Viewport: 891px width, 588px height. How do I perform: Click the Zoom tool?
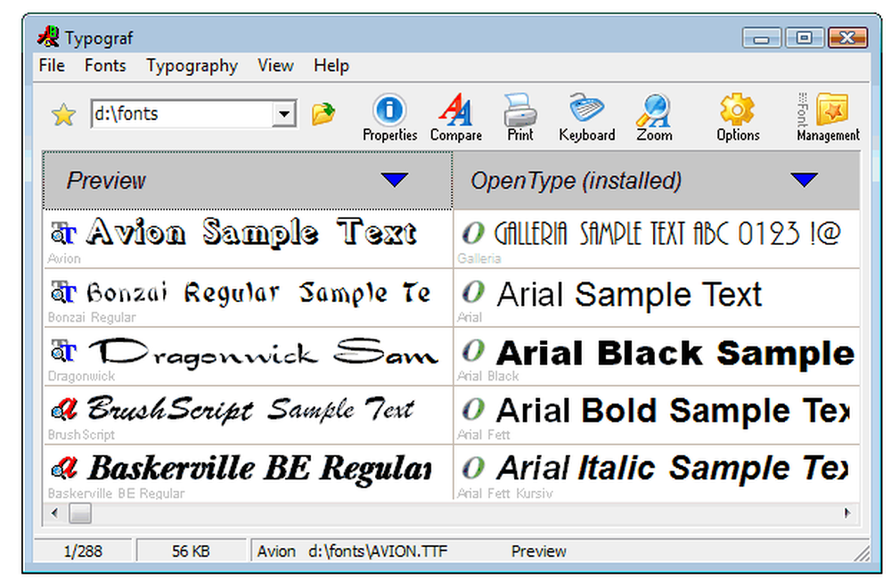653,118
